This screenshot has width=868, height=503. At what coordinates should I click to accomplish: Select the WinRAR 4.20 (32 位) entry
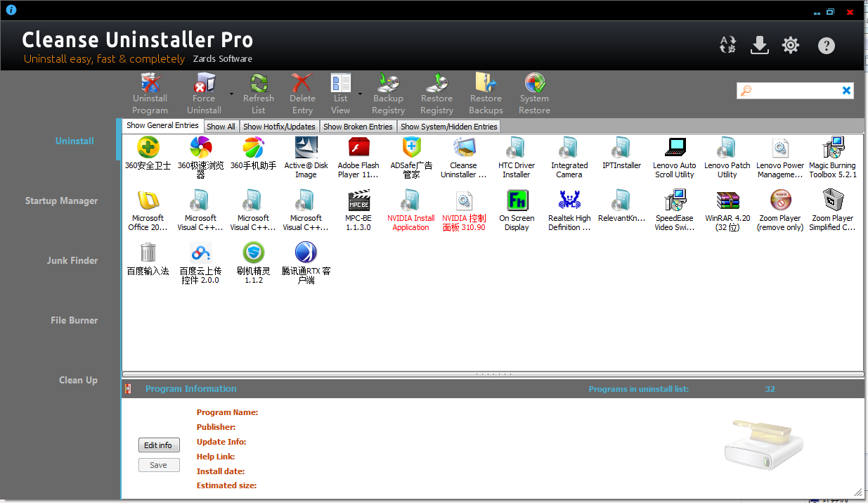pos(727,210)
